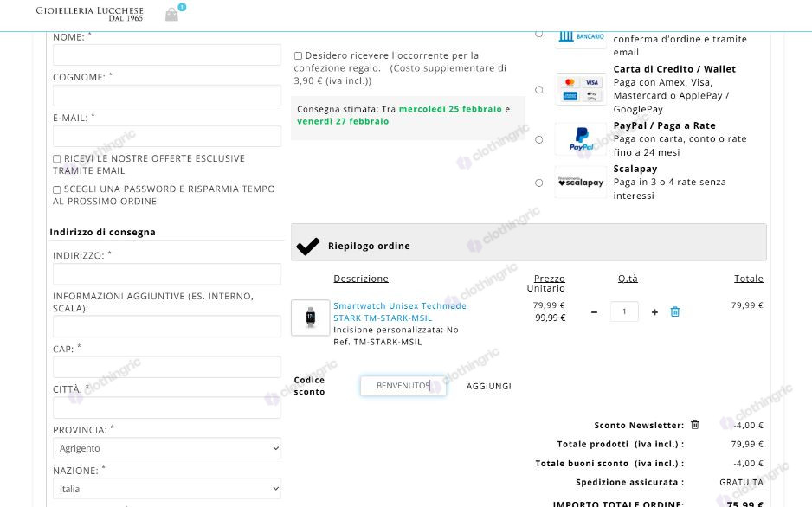Click the Totale column header
812x507 pixels.
coord(748,279)
